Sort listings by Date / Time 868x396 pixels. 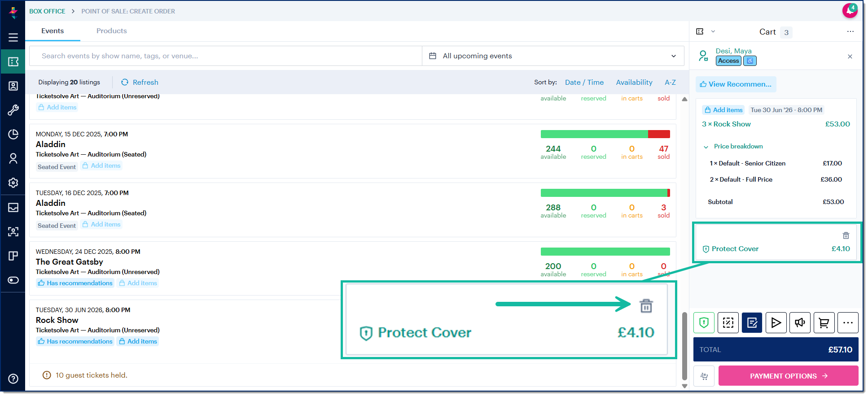click(x=584, y=83)
